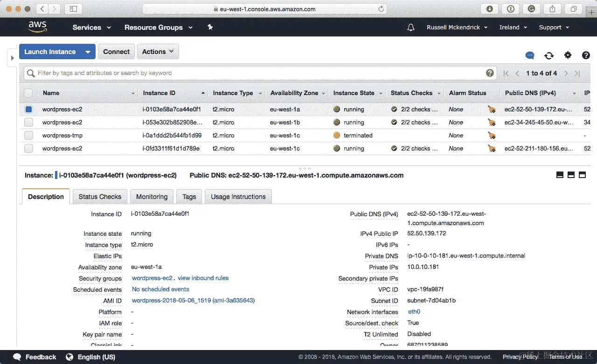Viewport: 597px width, 364px height.
Task: Expand the left navigation sidebar arrow
Action: 12,58
